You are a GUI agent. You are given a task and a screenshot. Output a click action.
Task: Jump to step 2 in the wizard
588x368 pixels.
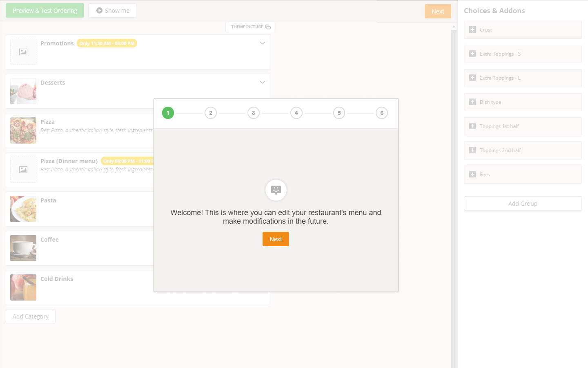211,113
